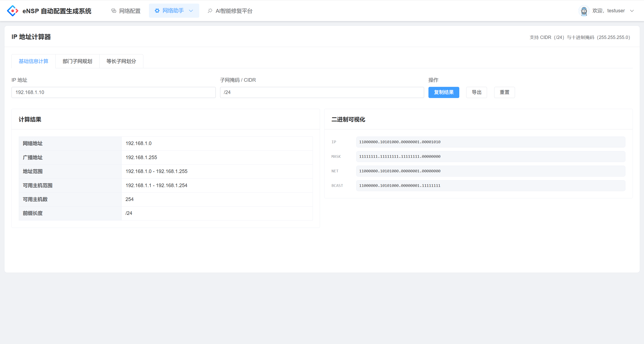Image resolution: width=644 pixels, height=344 pixels.
Task: Focus the IP 地址 input field
Action: coord(113,92)
